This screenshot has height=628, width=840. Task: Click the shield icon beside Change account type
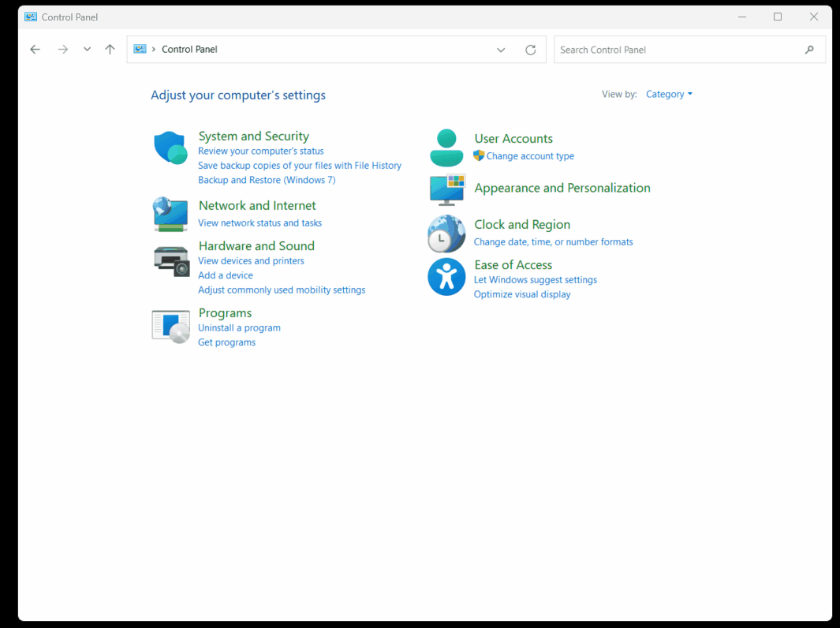coord(479,155)
